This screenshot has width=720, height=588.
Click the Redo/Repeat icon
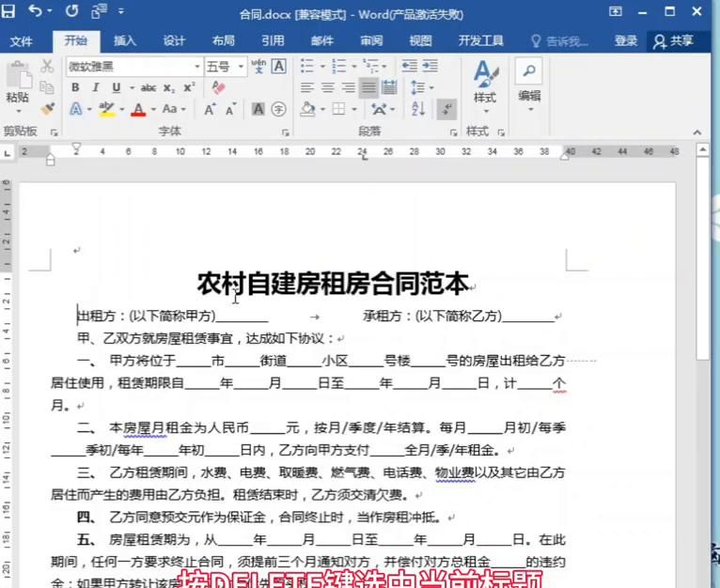[71, 10]
